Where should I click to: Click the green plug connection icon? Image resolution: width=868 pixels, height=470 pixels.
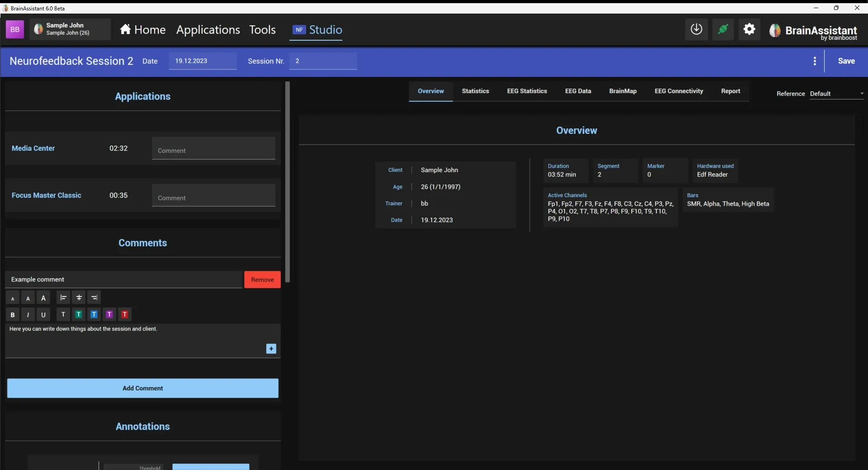[723, 29]
